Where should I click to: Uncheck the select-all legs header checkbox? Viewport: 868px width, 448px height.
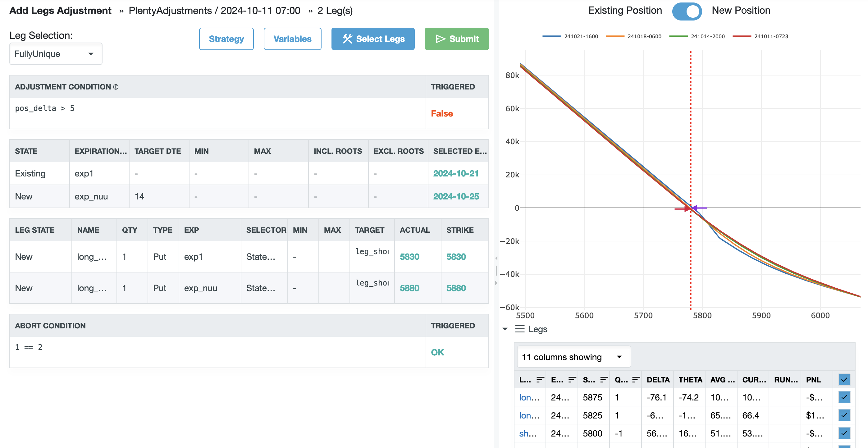click(844, 380)
